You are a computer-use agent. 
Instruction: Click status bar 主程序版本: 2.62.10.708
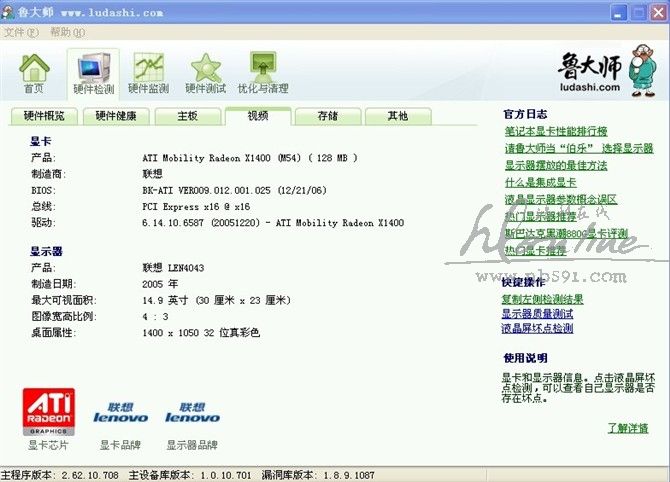click(x=60, y=475)
